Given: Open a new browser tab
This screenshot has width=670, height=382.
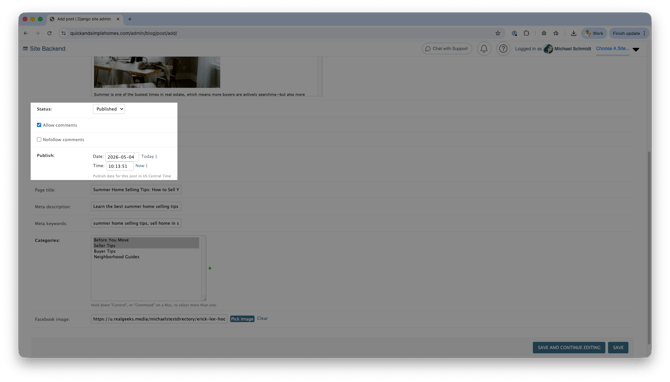Looking at the screenshot, I should [130, 19].
